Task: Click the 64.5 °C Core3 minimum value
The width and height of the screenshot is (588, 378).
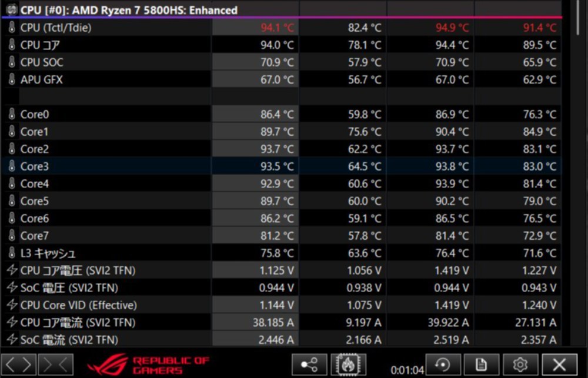Action: [x=365, y=166]
